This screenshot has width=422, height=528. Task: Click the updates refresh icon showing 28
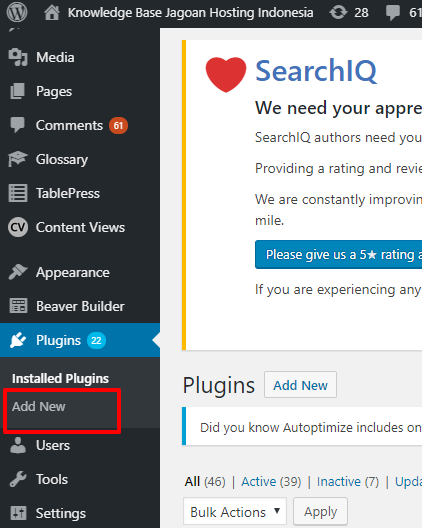(x=338, y=12)
